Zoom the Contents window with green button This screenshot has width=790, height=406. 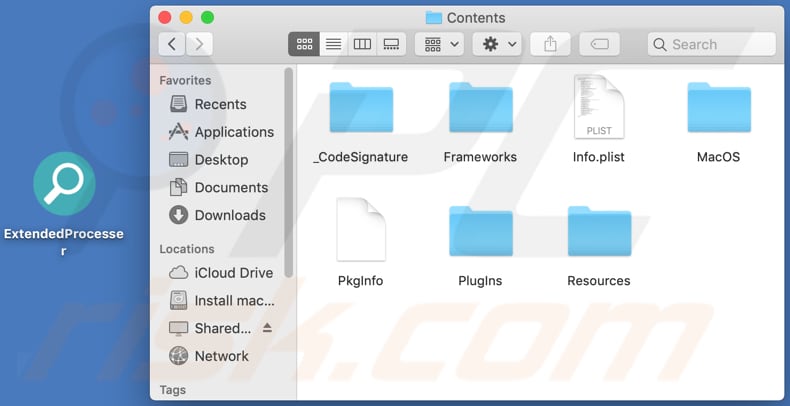208,18
